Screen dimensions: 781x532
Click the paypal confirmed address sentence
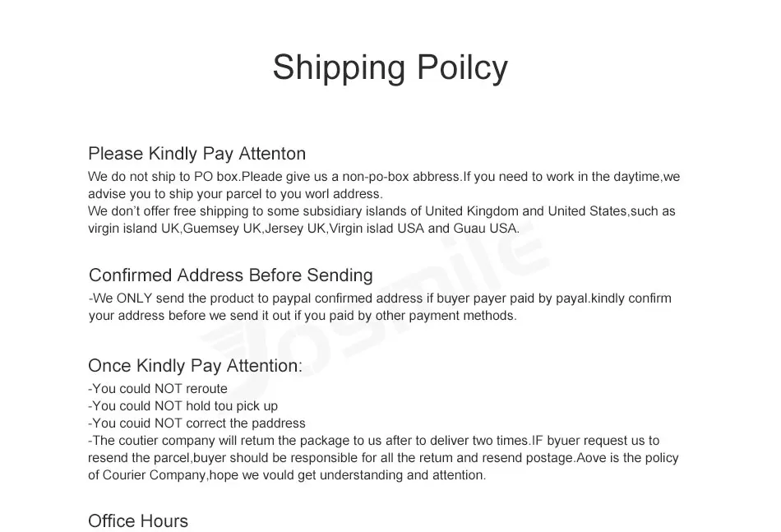point(380,298)
